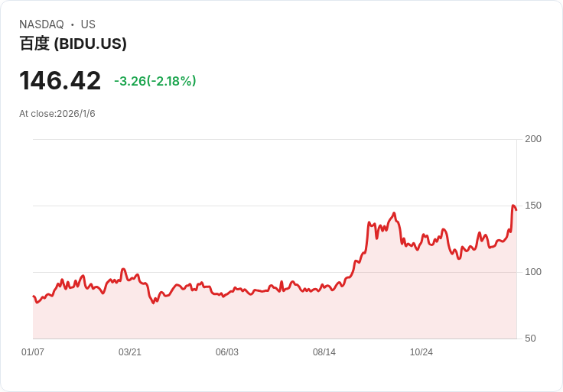Image resolution: width=563 pixels, height=392 pixels.
Task: Click the chart line's starting point at 01/07
Action: point(34,296)
